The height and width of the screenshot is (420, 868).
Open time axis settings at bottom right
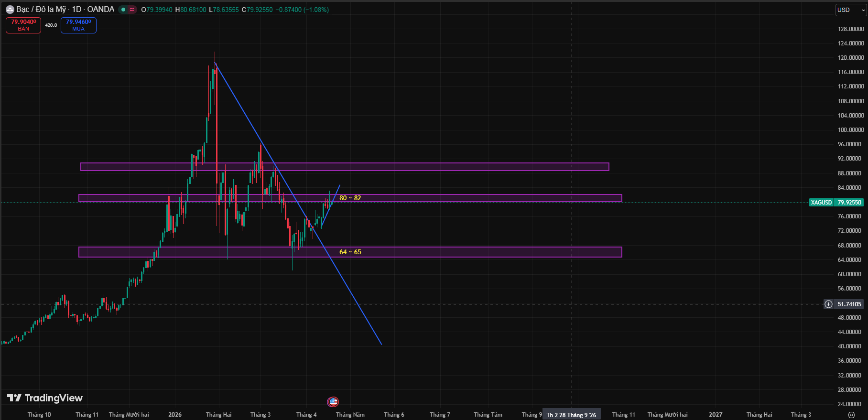click(x=851, y=414)
